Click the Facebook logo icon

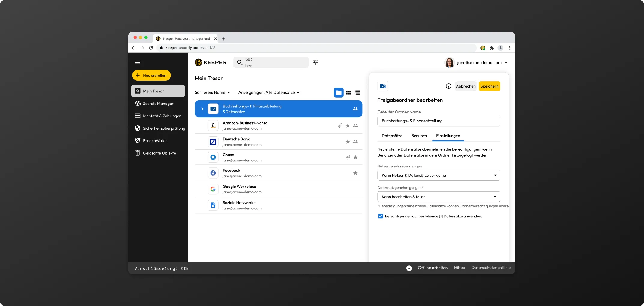pyautogui.click(x=213, y=173)
